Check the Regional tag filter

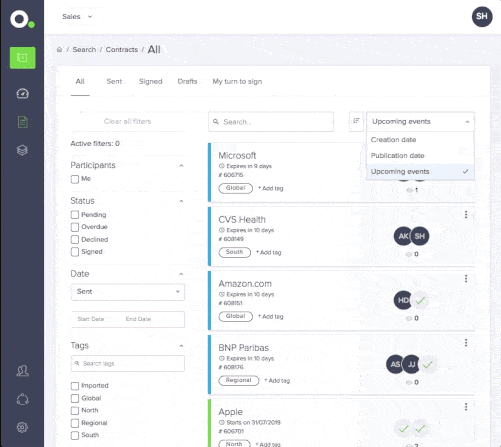pos(75,423)
